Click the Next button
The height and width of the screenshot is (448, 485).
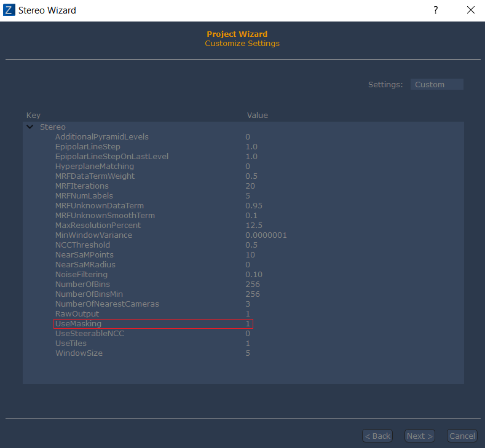(x=420, y=436)
